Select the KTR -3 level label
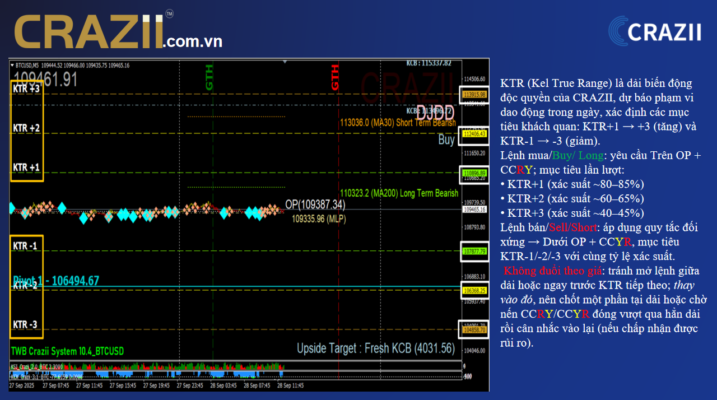The width and height of the screenshot is (717, 400). [x=25, y=325]
